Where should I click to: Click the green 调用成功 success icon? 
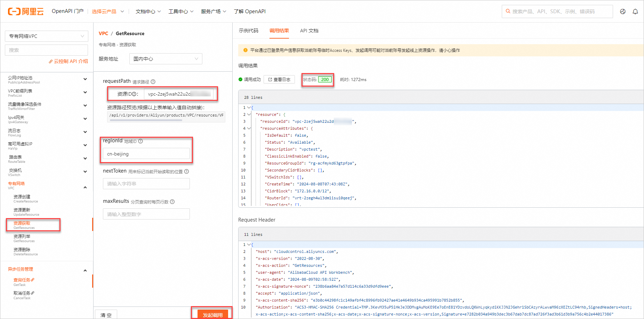coord(240,79)
